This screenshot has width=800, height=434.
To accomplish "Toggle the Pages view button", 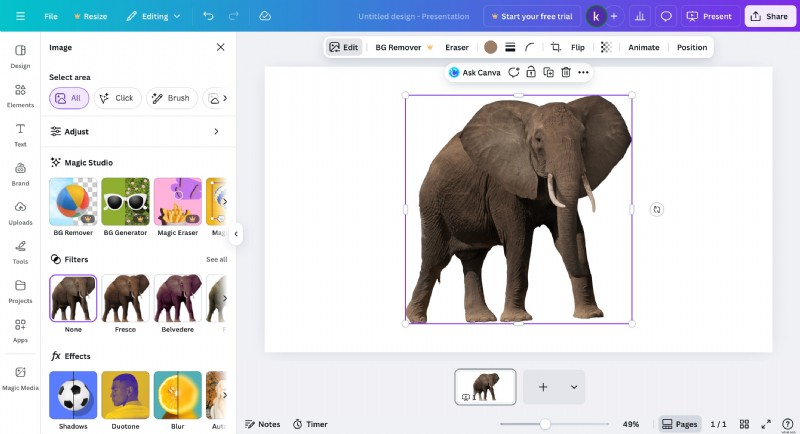I will pyautogui.click(x=680, y=424).
